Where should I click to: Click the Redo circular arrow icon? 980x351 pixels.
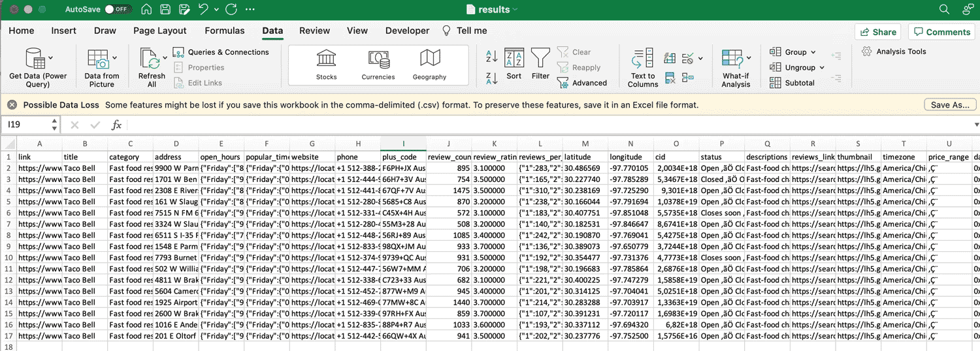(x=231, y=10)
